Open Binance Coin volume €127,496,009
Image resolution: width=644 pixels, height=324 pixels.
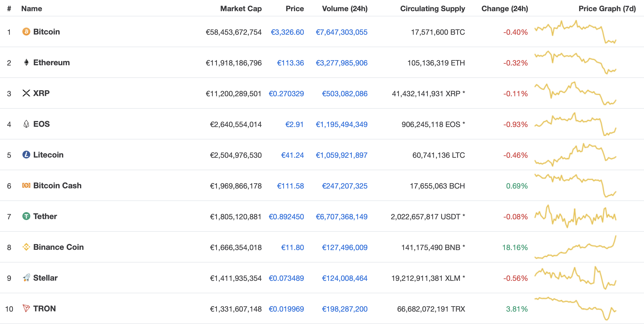(x=345, y=248)
